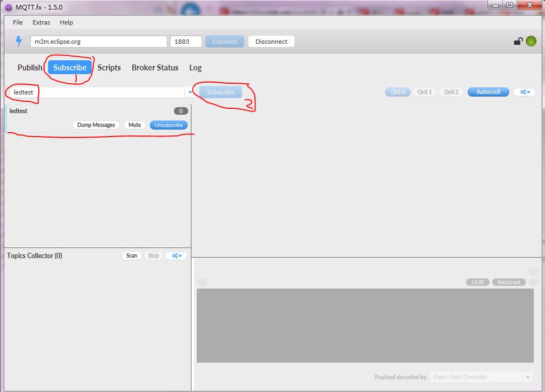
Task: Click the Topics Collector (0) heading
Action: point(35,256)
